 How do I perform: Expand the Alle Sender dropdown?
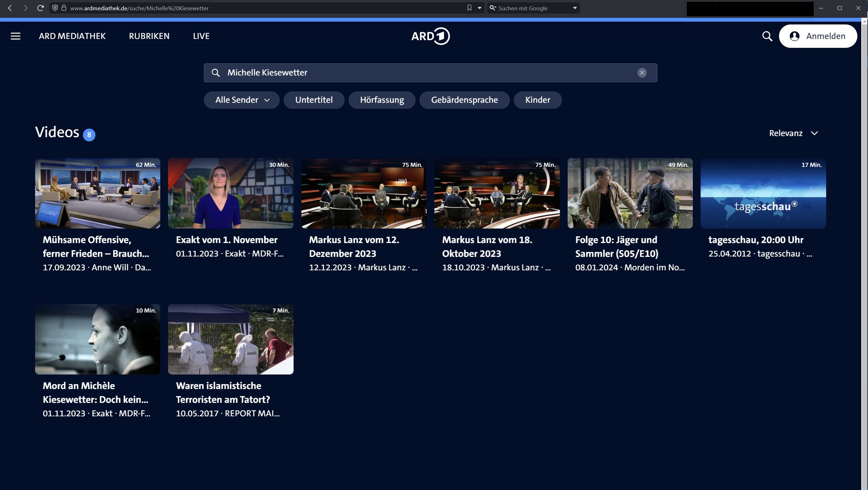pyautogui.click(x=242, y=100)
